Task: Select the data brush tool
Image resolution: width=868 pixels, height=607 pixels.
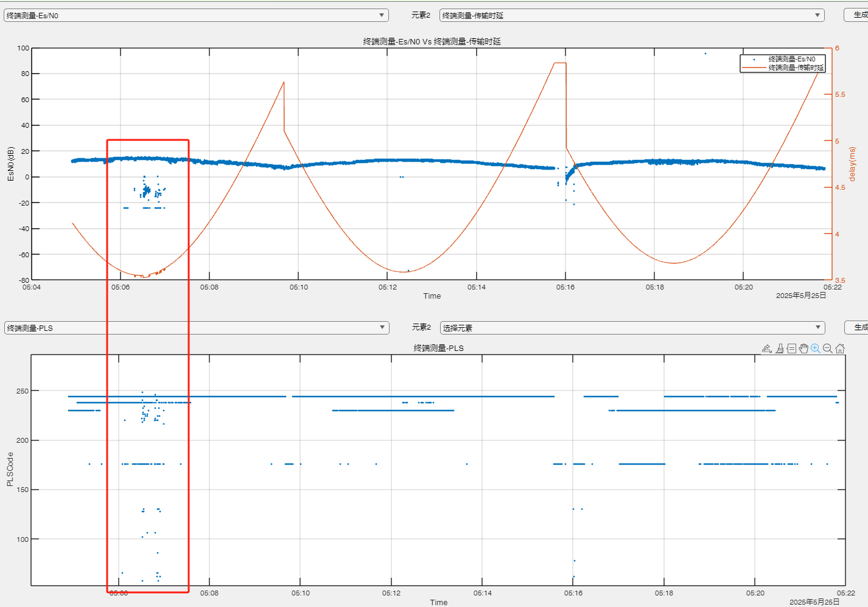Action: point(780,349)
